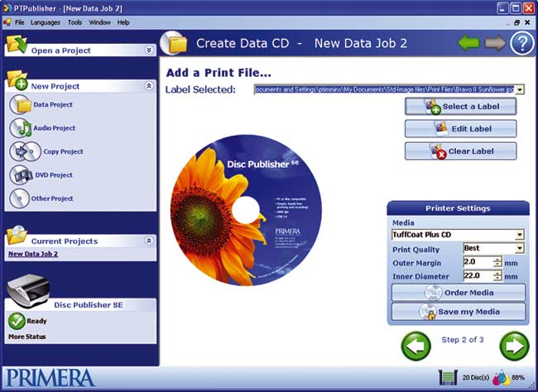The height and width of the screenshot is (392, 538).
Task: Click the Disc Publisher SE printer image
Action: [x=28, y=291]
